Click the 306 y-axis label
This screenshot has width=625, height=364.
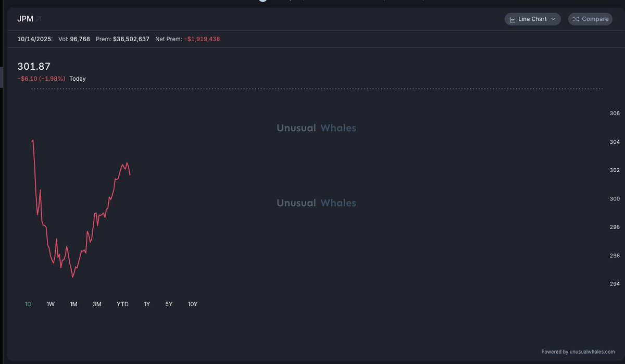615,114
